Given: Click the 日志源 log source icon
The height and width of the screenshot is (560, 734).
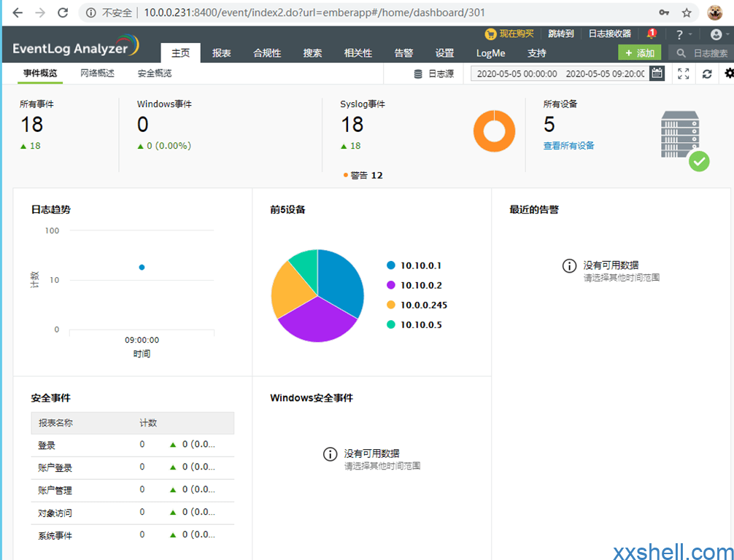Looking at the screenshot, I should [420, 73].
